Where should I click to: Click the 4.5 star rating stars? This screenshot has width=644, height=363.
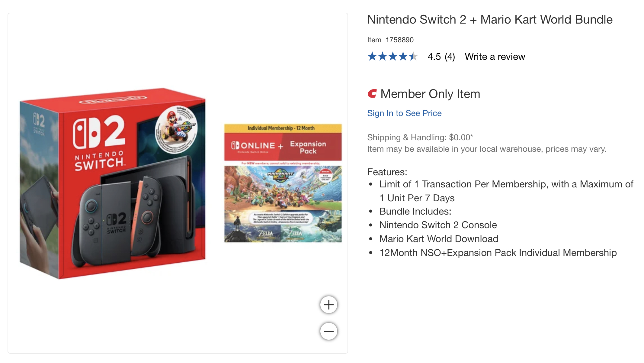(392, 57)
